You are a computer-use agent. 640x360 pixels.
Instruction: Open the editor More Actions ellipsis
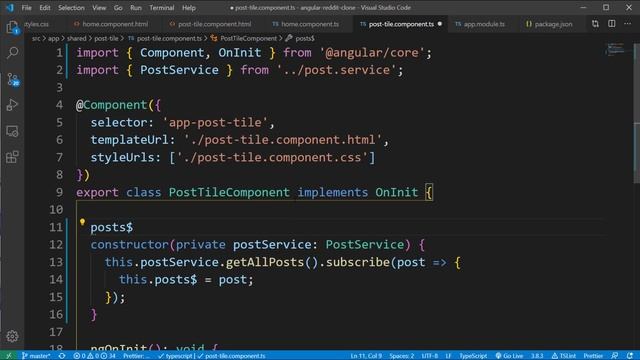627,24
